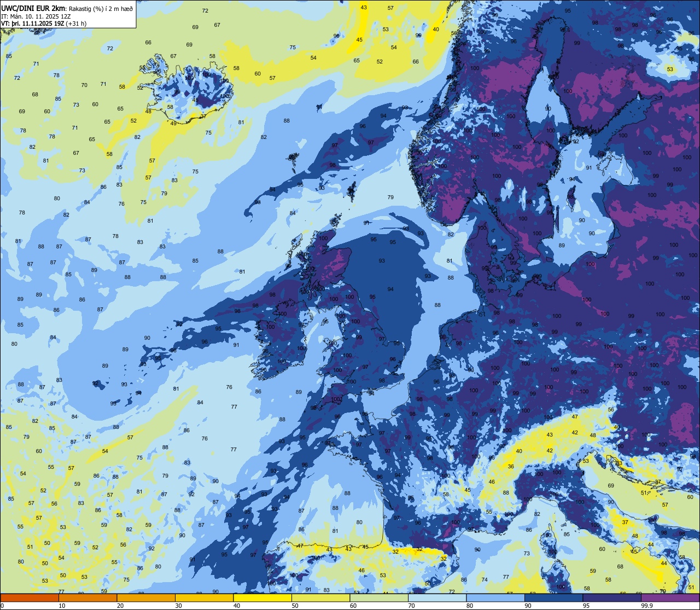700x610 pixels.
Task: Click the 0–10% dark orange legend swatch
Action: coord(30,597)
